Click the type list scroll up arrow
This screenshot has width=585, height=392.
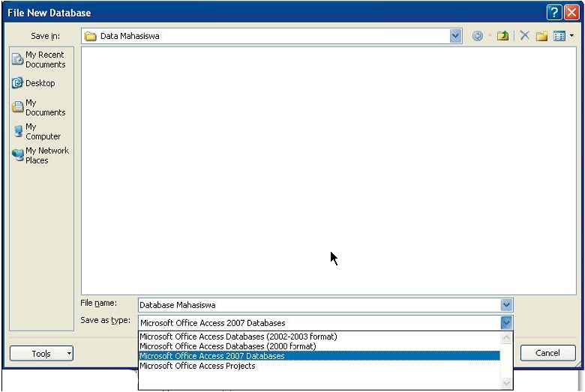coord(506,338)
